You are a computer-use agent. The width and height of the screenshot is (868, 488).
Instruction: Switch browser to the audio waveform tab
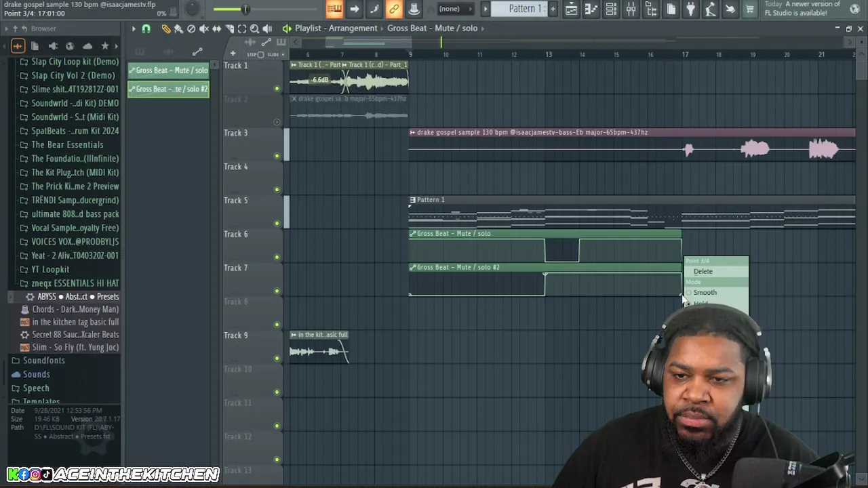click(18, 46)
